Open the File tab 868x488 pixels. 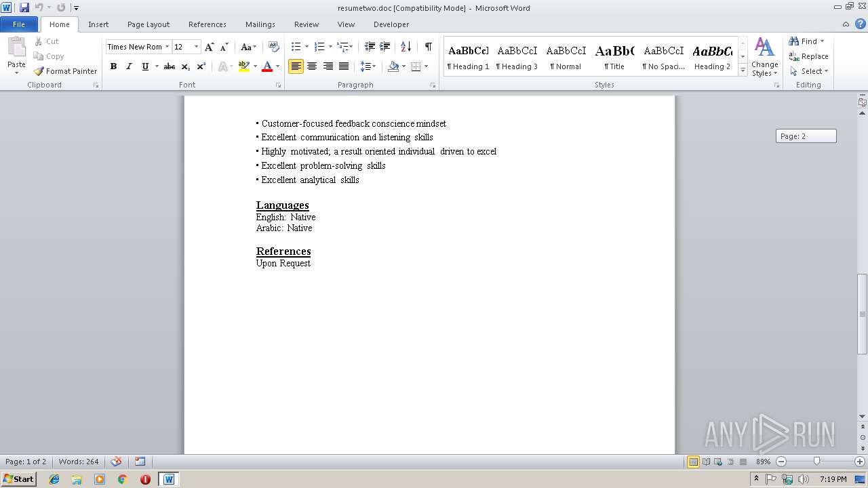pyautogui.click(x=19, y=24)
